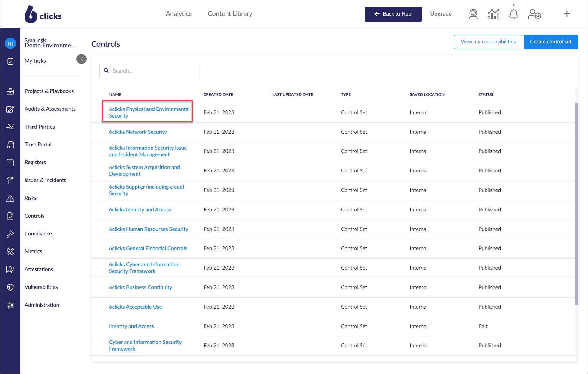Click Create control set button
The image size is (588, 374).
551,42
